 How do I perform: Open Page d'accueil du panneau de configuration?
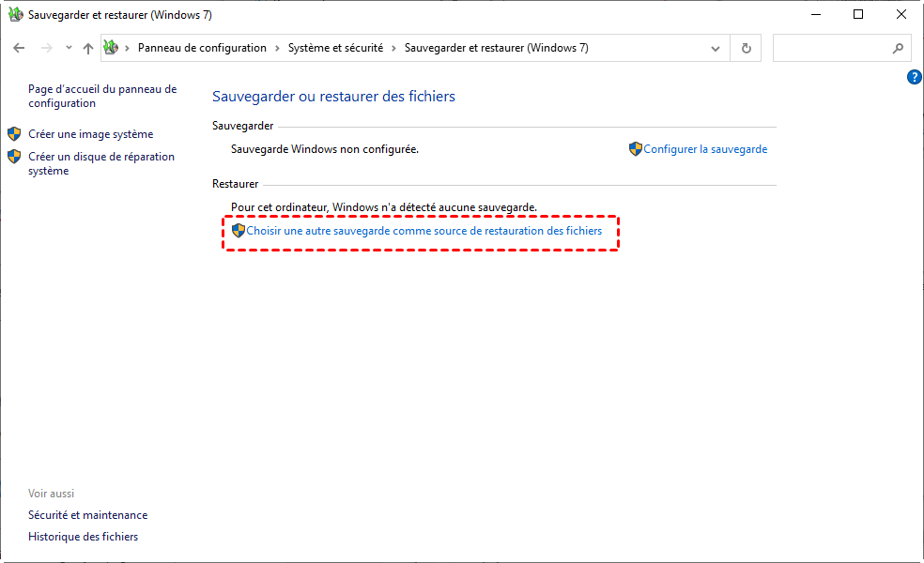pyautogui.click(x=102, y=96)
